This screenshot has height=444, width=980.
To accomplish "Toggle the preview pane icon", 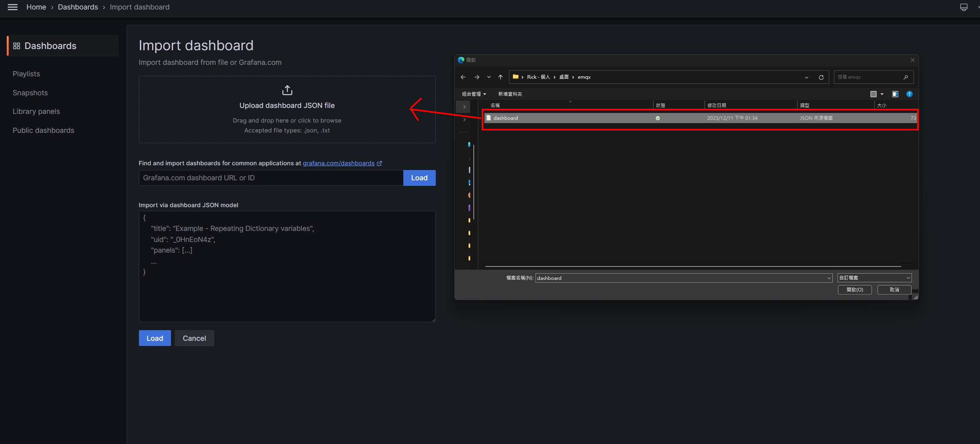I will (x=895, y=94).
